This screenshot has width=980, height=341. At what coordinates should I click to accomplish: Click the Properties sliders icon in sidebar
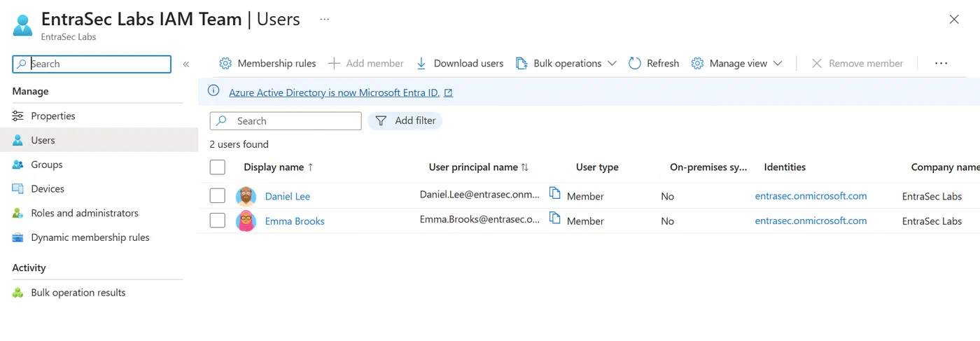[x=18, y=116]
